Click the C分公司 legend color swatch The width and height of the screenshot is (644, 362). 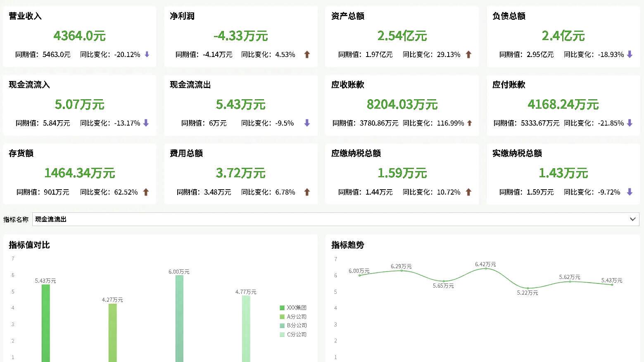click(x=282, y=334)
